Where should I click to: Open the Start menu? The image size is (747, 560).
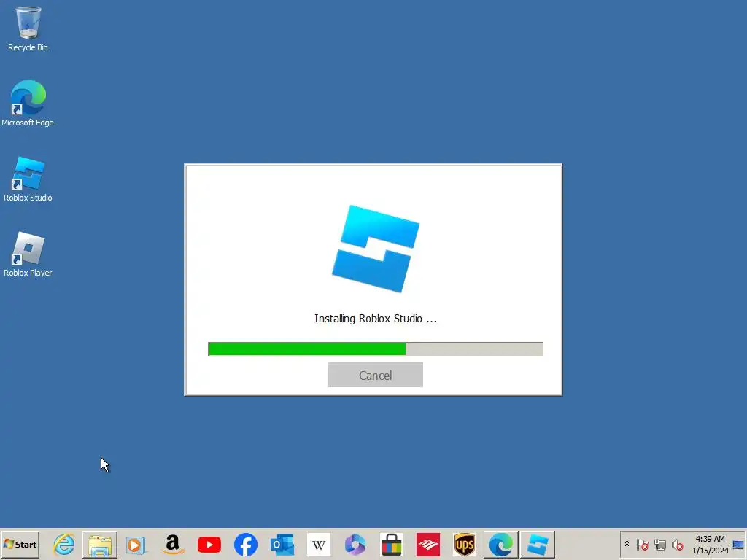[20, 544]
